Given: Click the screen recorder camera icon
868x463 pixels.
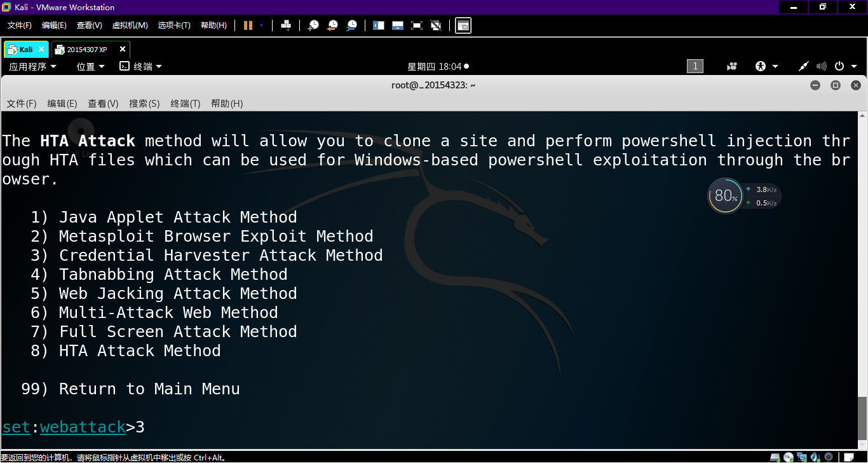Looking at the screenshot, I should point(732,66).
